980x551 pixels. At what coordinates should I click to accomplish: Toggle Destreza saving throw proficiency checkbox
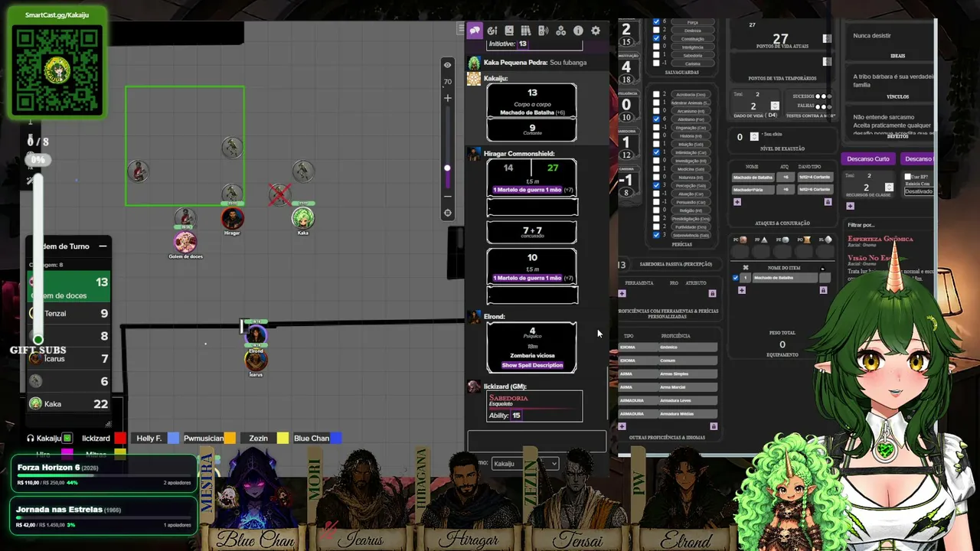(656, 31)
